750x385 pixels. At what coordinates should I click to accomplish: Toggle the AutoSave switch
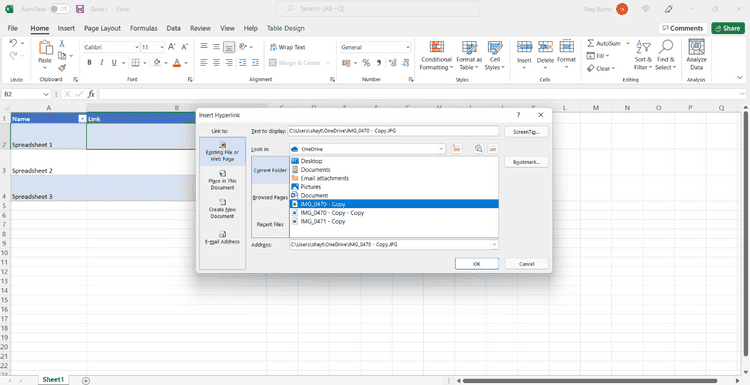[x=59, y=9]
